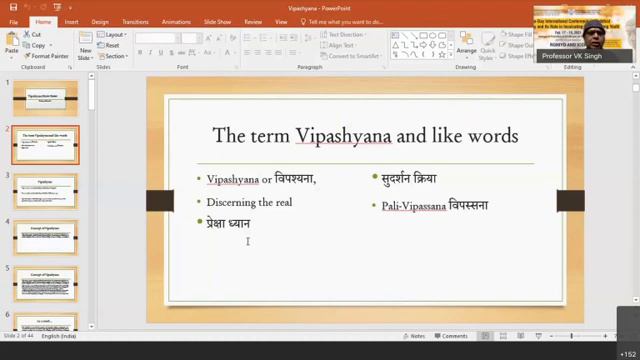Click the zoom slider handle
Image resolution: width=640 pixels, height=360 pixels.
click(x=571, y=336)
